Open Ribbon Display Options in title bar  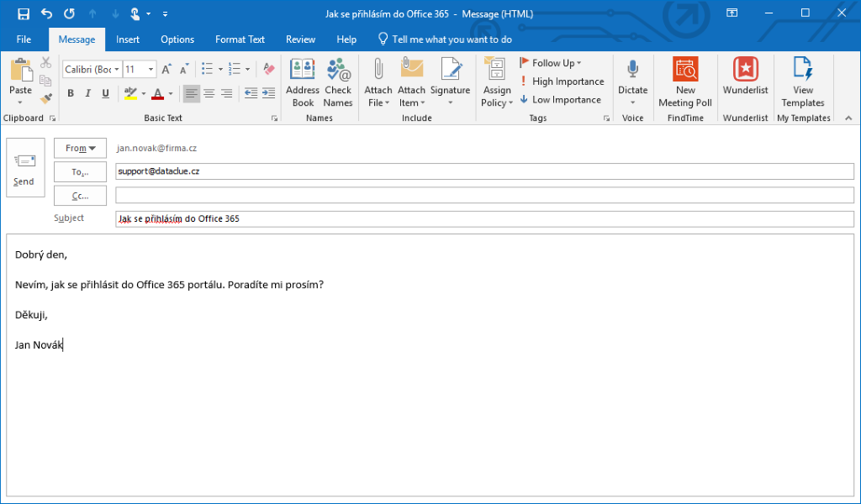(x=732, y=13)
